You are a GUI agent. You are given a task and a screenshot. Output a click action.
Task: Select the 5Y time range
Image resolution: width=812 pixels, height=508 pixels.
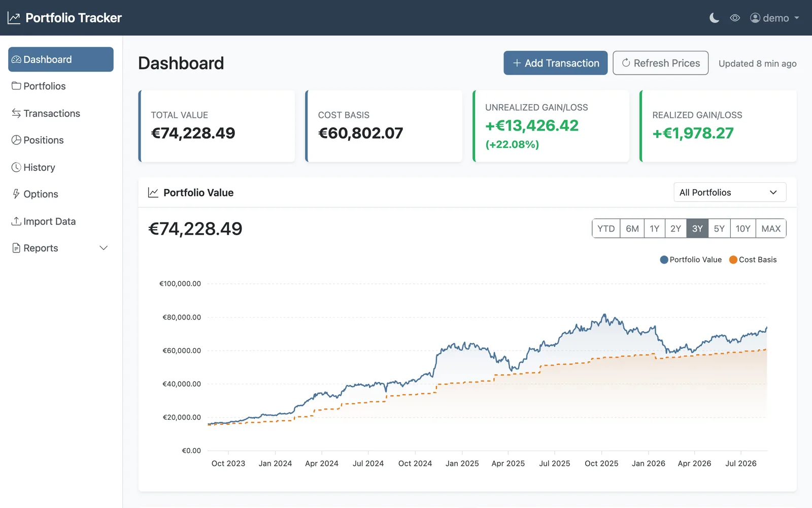[x=719, y=229]
